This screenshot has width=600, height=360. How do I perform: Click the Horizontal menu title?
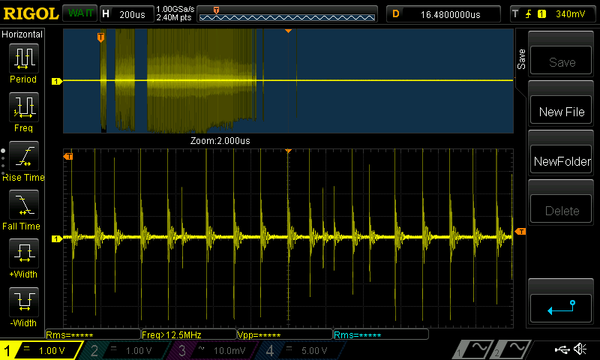coord(22,34)
